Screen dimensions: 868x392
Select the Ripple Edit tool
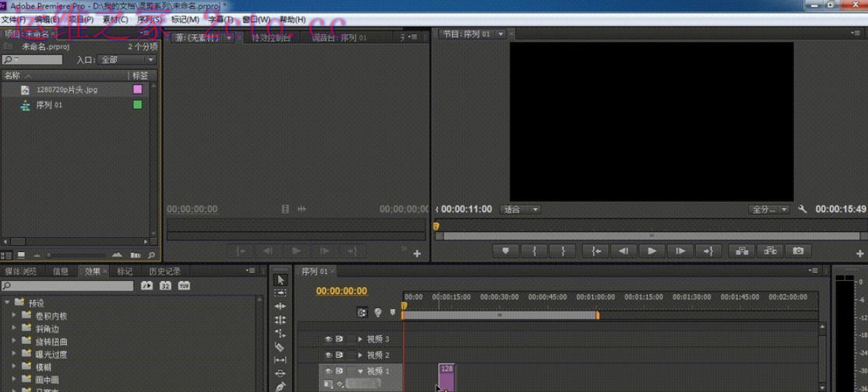(x=281, y=306)
